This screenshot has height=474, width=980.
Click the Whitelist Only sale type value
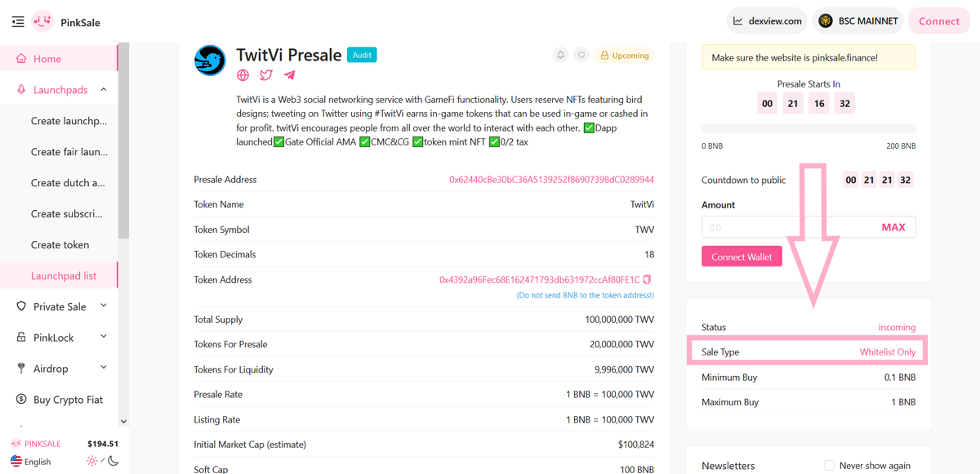888,352
